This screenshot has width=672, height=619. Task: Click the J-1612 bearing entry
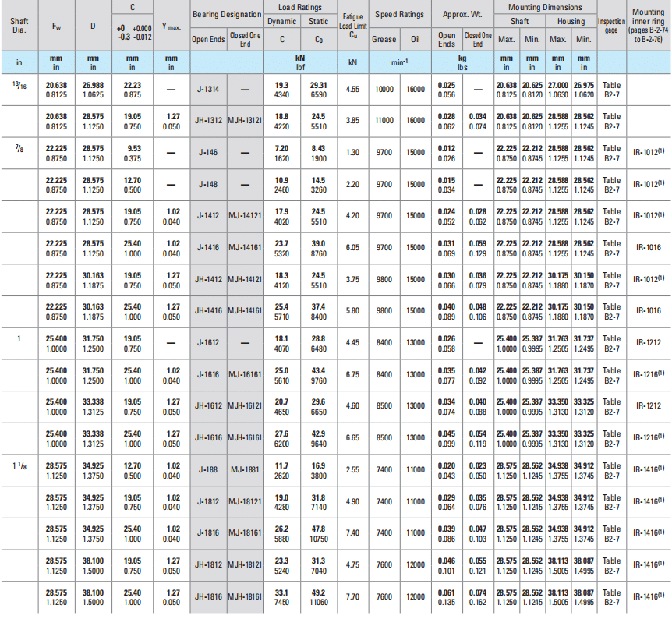click(208, 343)
